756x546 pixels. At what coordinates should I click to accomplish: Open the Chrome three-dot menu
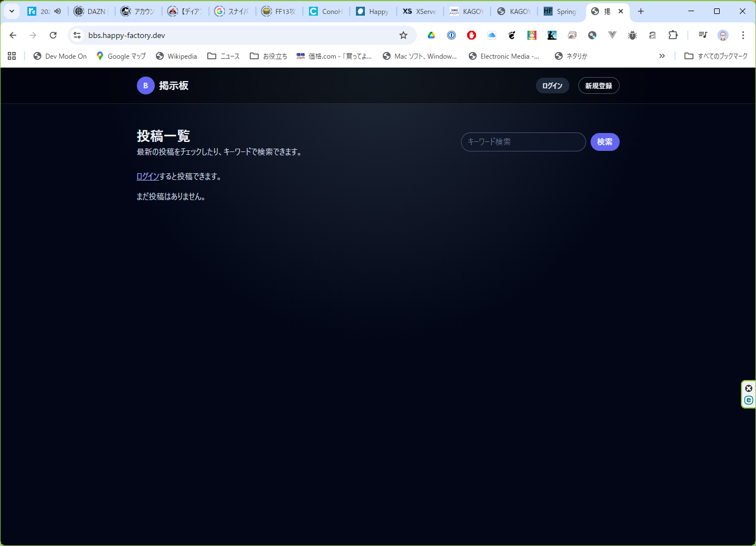743,35
